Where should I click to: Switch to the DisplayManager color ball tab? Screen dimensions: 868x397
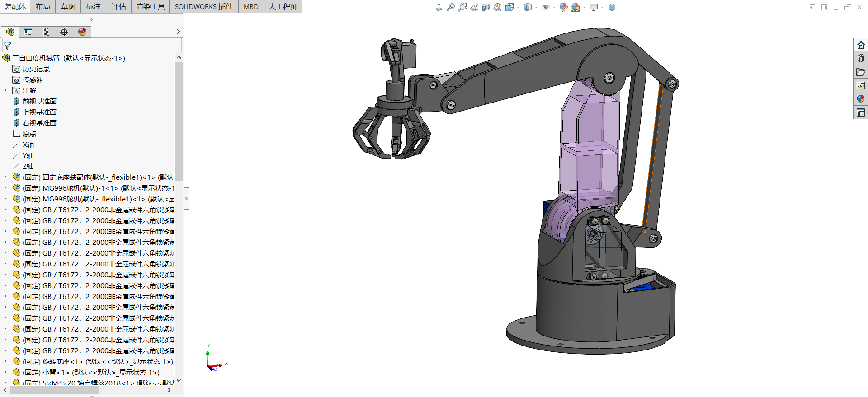click(x=82, y=32)
